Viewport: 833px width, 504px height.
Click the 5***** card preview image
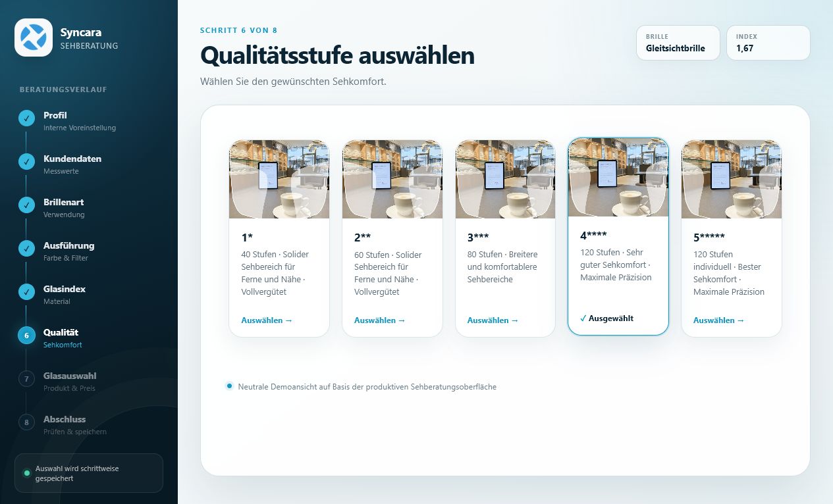[x=732, y=179]
